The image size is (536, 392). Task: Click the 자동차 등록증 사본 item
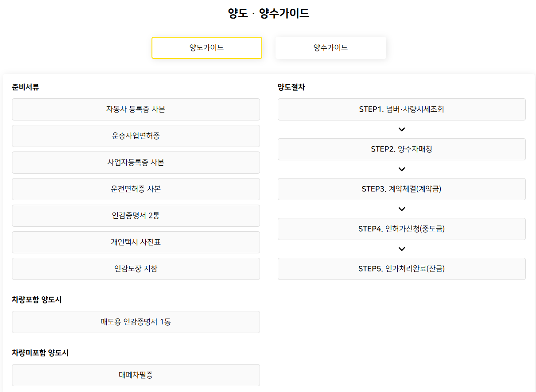pos(136,109)
